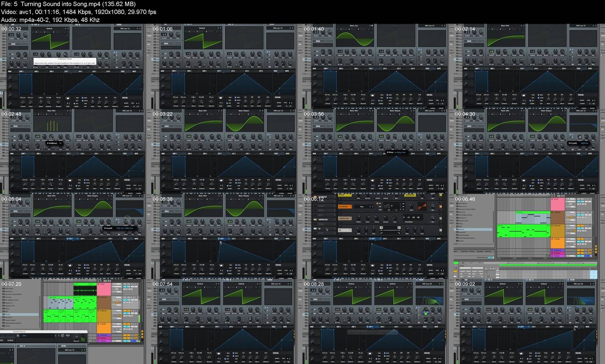Select the 00:03:56 frame thumbnail

[x=378, y=152]
